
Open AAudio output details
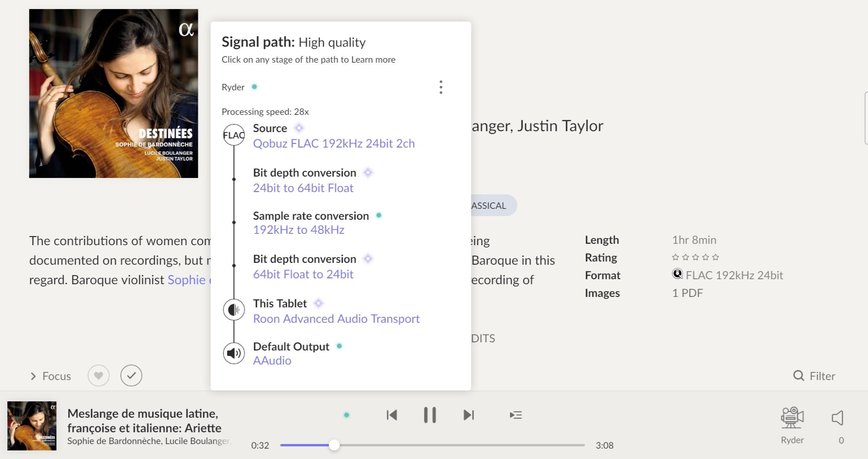[272, 360]
